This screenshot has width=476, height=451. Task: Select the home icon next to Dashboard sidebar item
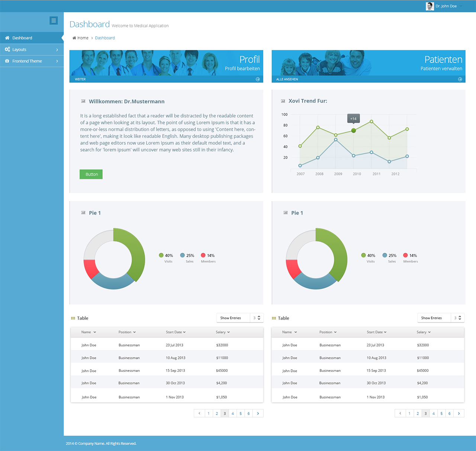point(7,38)
